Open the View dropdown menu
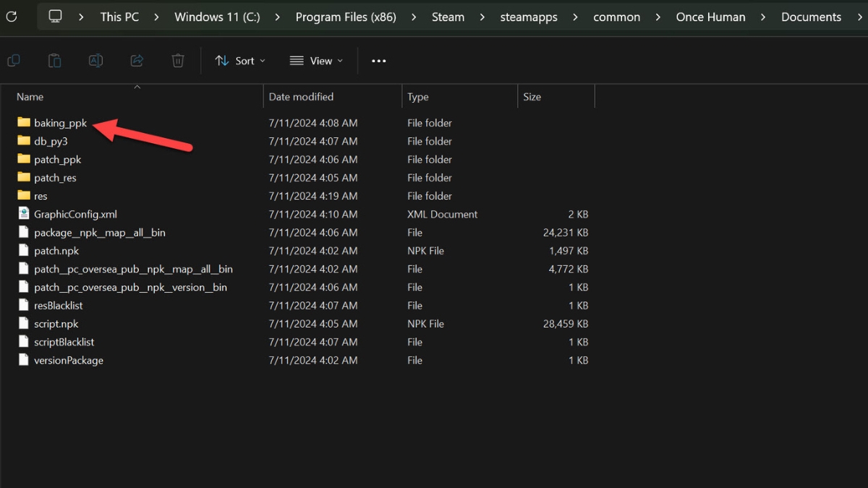The image size is (868, 488). click(316, 61)
